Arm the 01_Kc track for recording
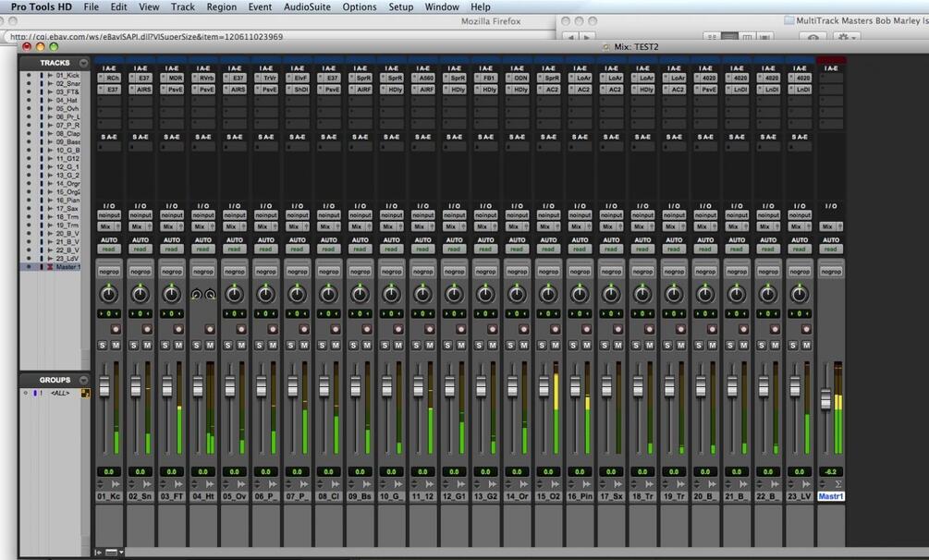 point(116,329)
